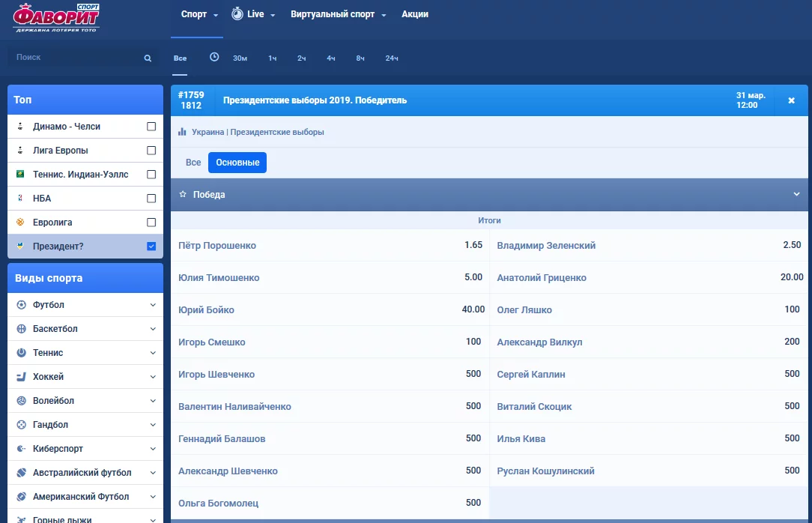Click the Favorit Sport logo
The image size is (812, 523).
(56, 19)
